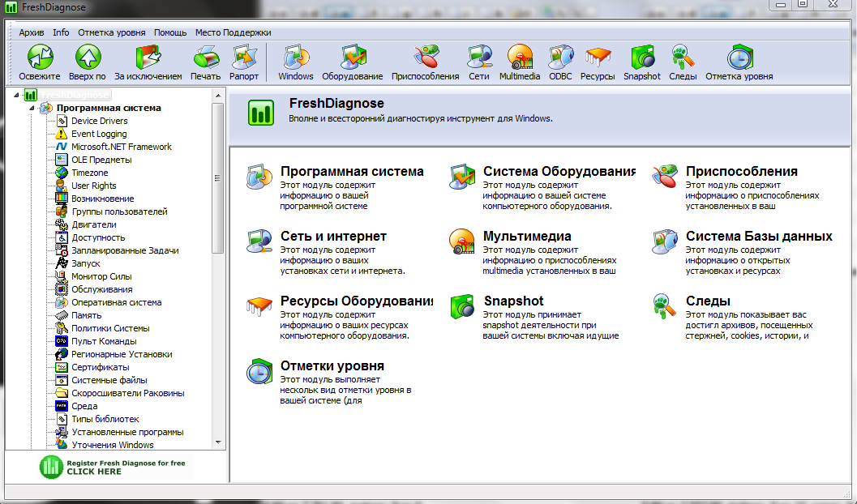This screenshot has width=857, height=504.
Task: Select the Multimedia toolbar icon
Action: 519,58
